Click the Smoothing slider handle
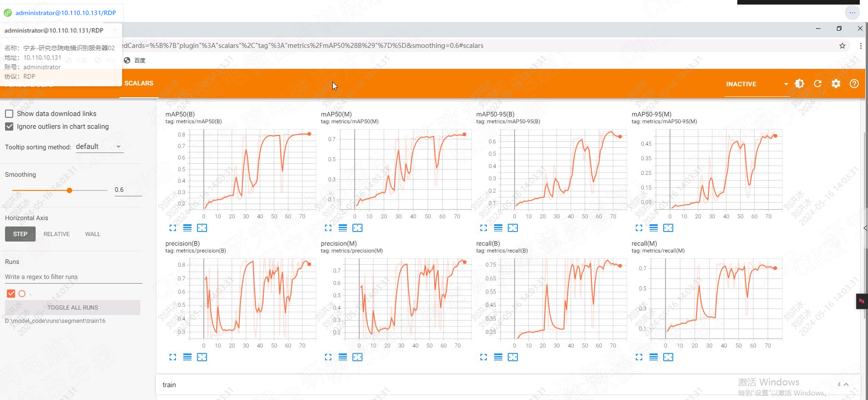Viewport: 868px width, 400px height. (69, 190)
